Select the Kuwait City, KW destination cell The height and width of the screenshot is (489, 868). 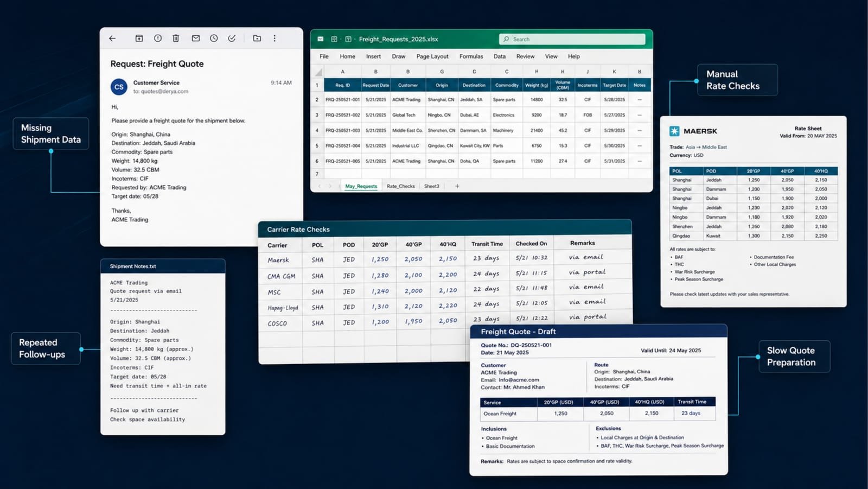click(x=474, y=145)
